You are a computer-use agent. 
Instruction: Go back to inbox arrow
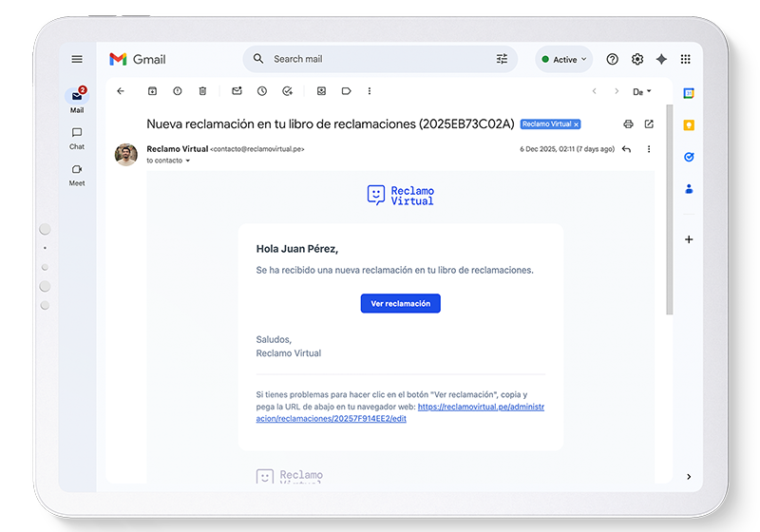click(x=121, y=90)
